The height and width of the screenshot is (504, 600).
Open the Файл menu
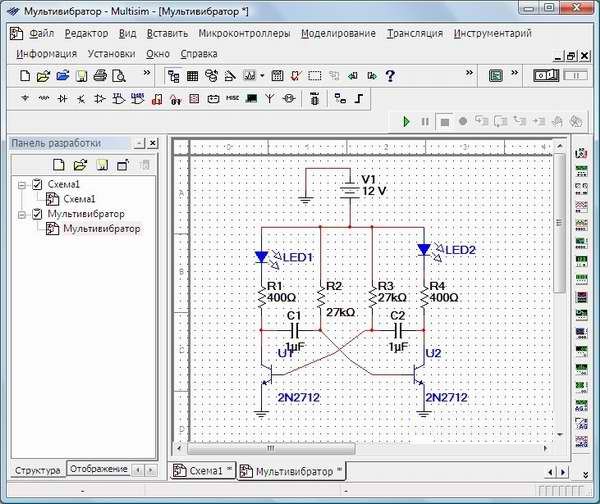[42, 34]
